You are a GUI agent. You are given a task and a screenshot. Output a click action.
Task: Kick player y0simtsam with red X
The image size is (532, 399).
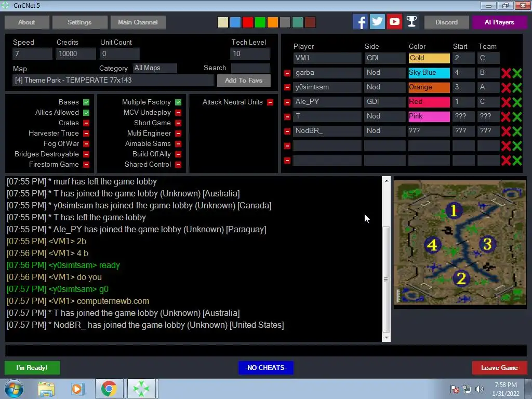tap(506, 87)
